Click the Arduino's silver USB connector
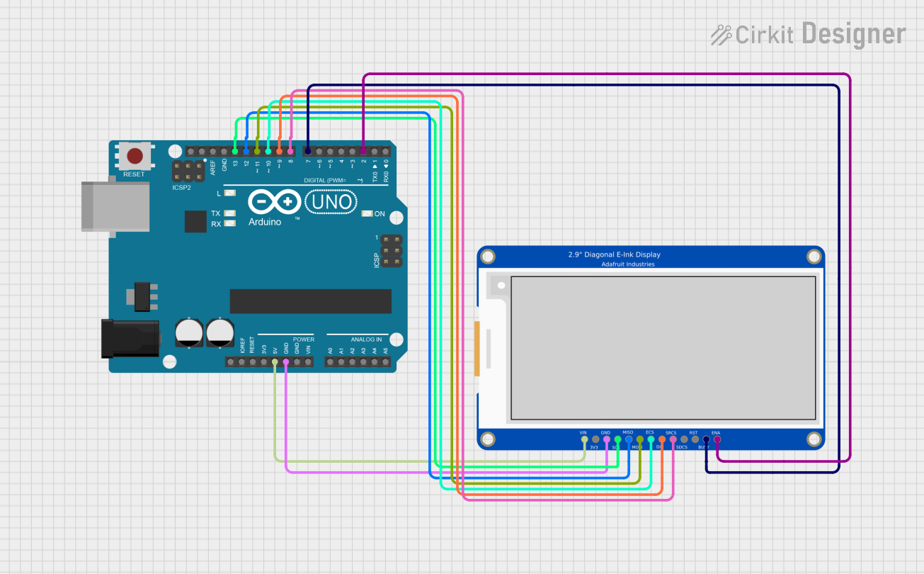The height and width of the screenshot is (574, 924). point(113,206)
